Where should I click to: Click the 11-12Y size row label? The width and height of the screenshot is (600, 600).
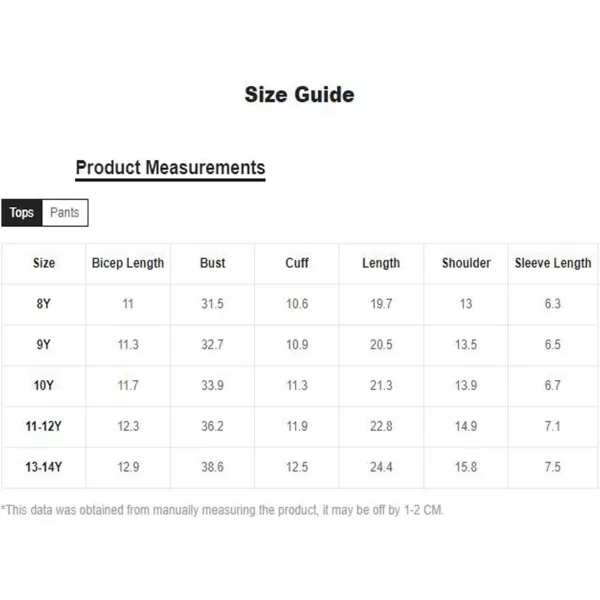click(44, 426)
